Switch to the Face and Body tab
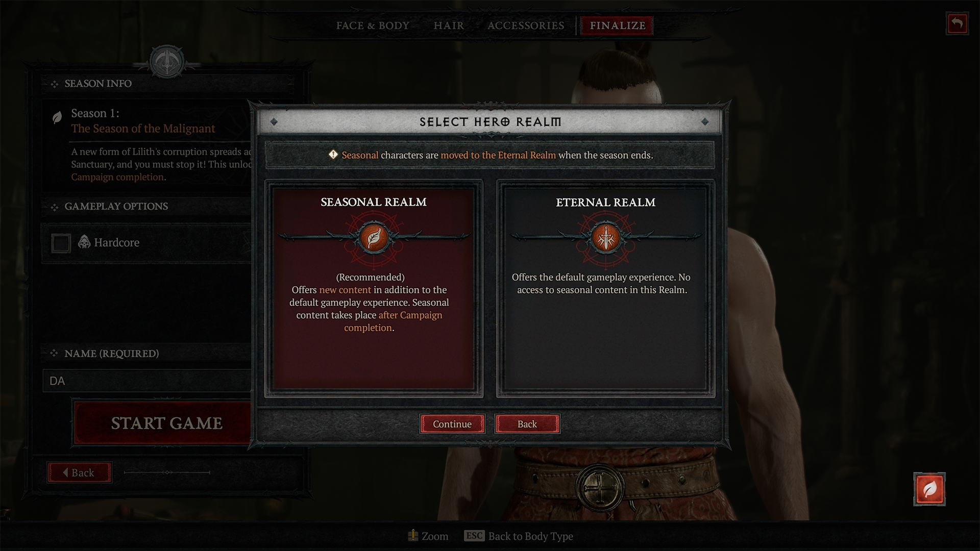Screen dimensions: 980x551 (372, 25)
